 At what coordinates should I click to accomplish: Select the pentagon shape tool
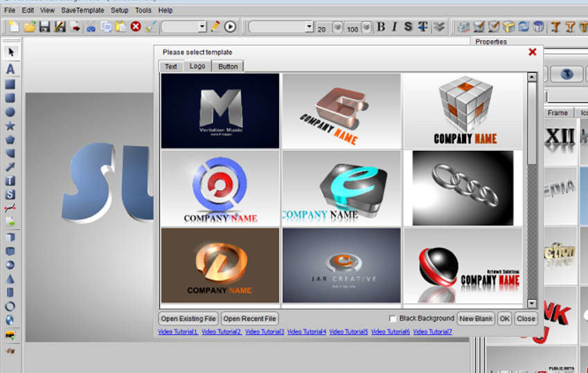point(10,140)
